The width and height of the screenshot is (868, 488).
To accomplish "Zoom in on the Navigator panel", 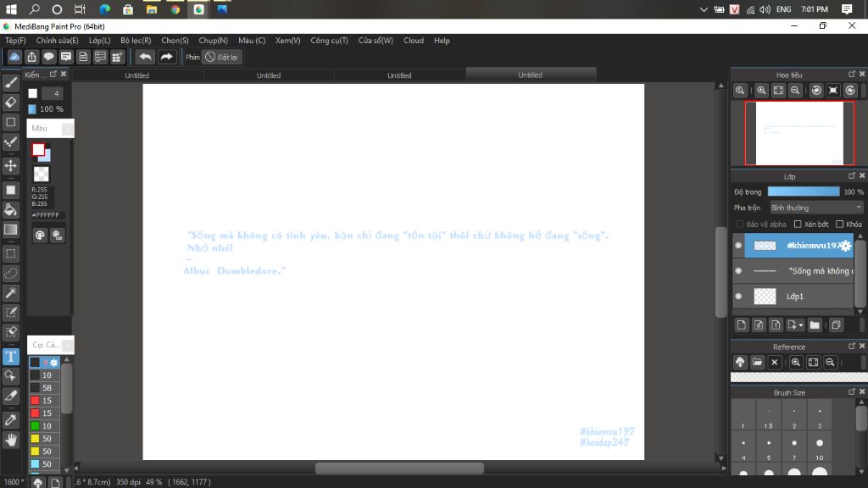I will [761, 90].
